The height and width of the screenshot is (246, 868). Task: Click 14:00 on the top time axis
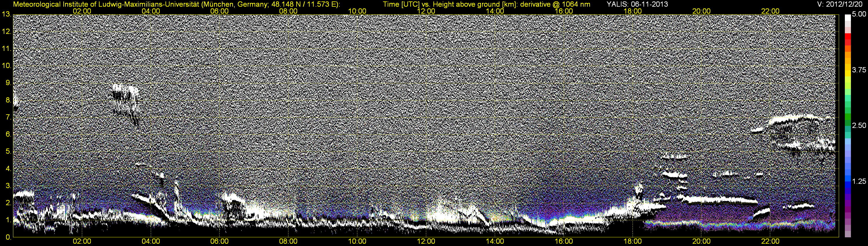point(495,11)
